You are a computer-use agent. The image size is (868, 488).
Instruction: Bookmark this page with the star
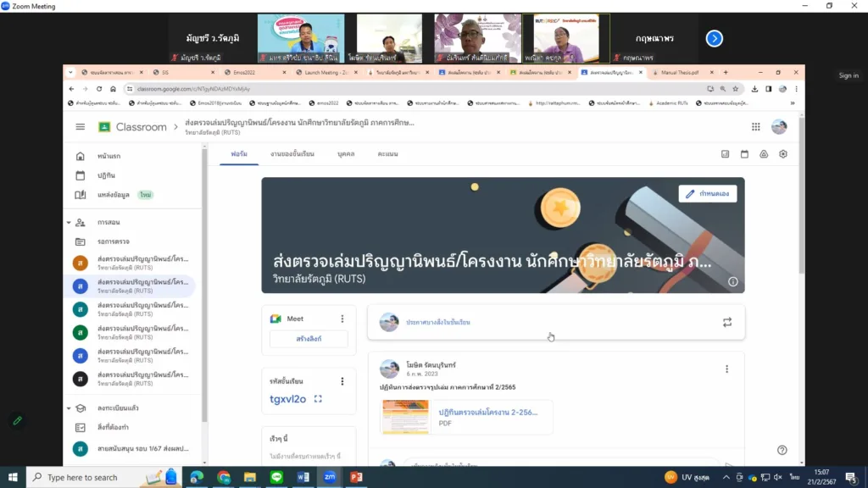click(x=736, y=88)
